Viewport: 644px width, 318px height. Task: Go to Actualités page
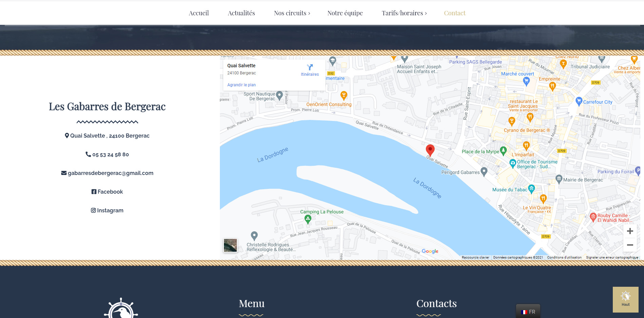(x=241, y=13)
